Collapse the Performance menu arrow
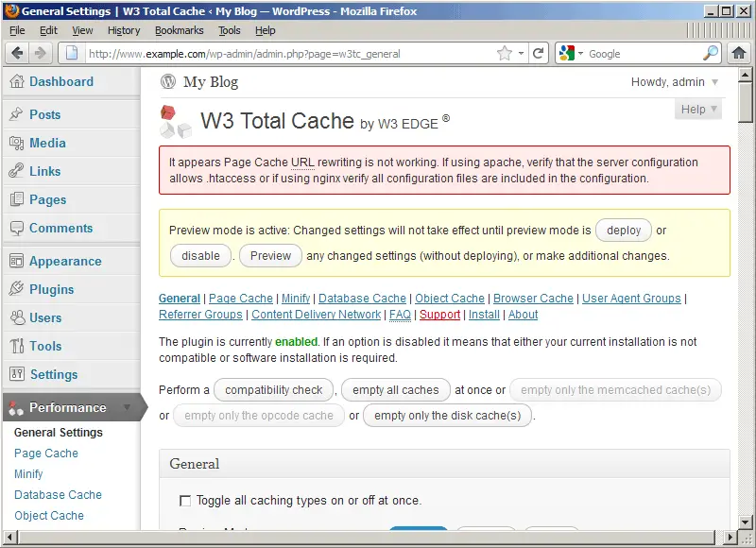The image size is (756, 548). 127,407
